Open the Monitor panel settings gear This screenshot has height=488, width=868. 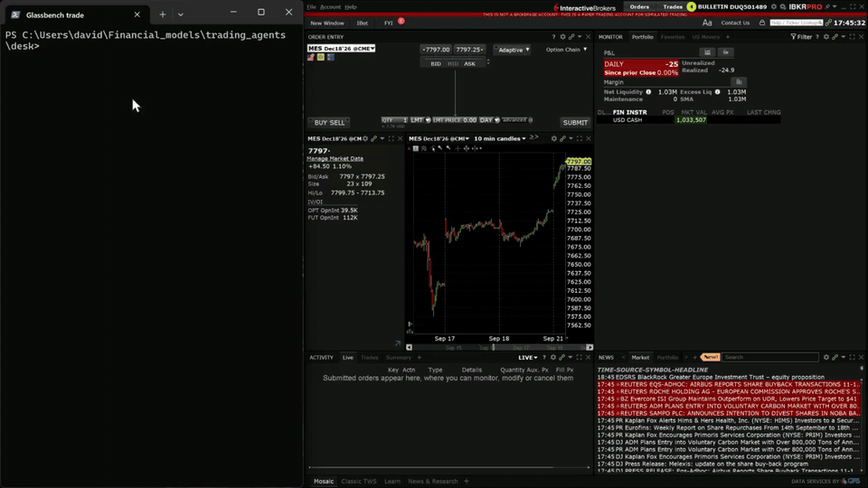coord(826,37)
